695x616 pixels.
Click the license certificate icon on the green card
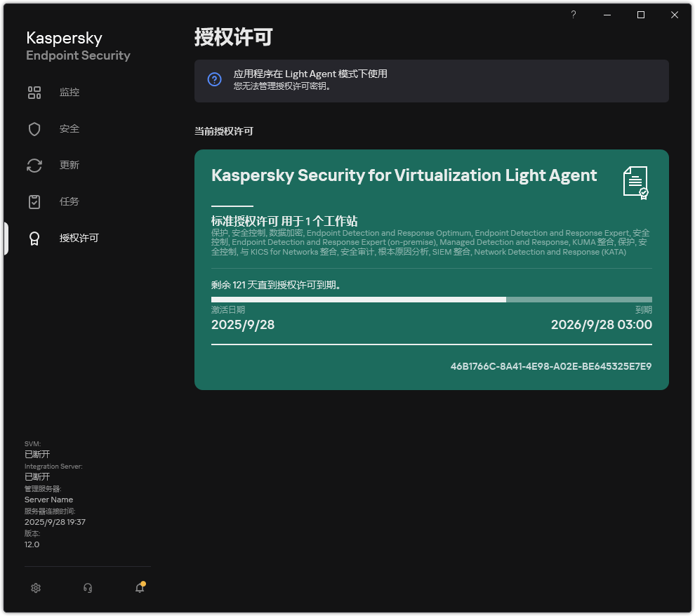tap(635, 183)
